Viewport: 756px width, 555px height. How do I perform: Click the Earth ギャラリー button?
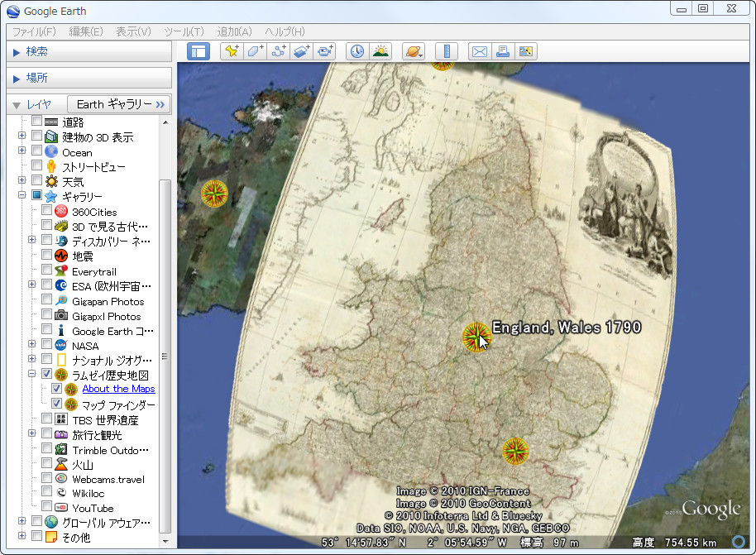click(118, 104)
